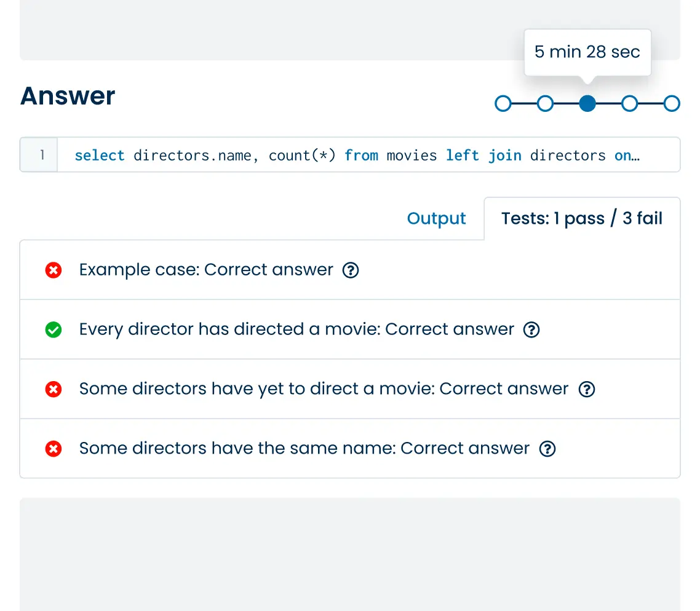Click red fail icon for yet to direct
Viewport: 700px width, 611px height.
54,389
